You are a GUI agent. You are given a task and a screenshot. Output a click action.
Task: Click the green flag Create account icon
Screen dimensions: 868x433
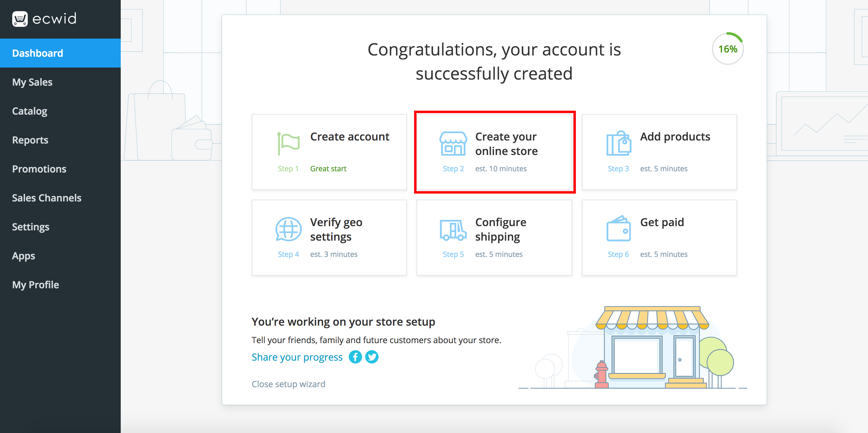tap(288, 144)
